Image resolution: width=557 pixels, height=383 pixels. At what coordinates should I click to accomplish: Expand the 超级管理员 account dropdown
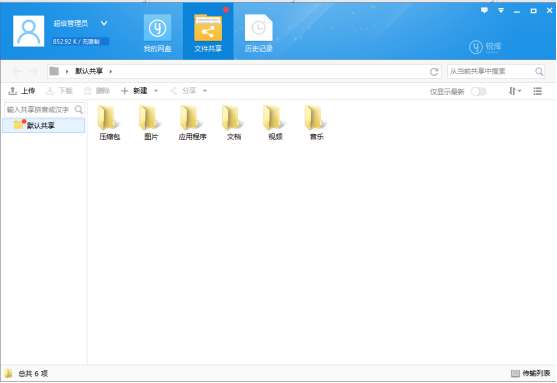pos(104,23)
